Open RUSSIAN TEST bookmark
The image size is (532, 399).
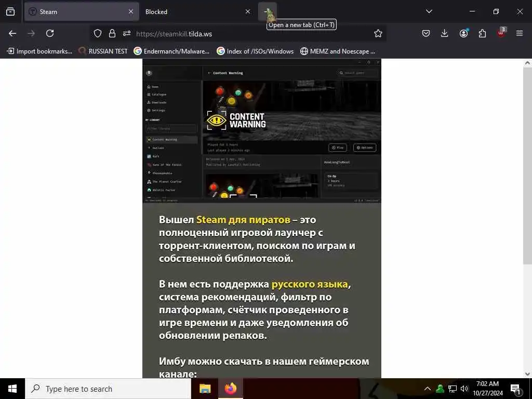click(103, 51)
